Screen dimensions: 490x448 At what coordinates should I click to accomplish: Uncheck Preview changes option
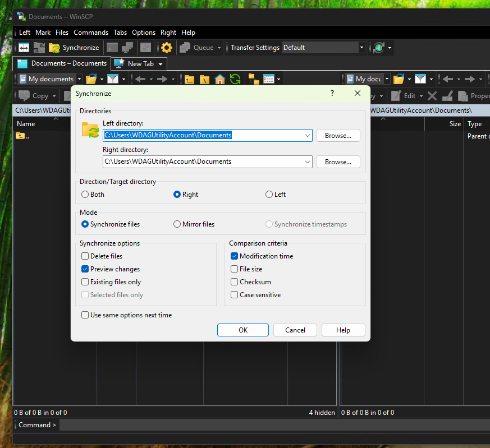click(x=85, y=269)
